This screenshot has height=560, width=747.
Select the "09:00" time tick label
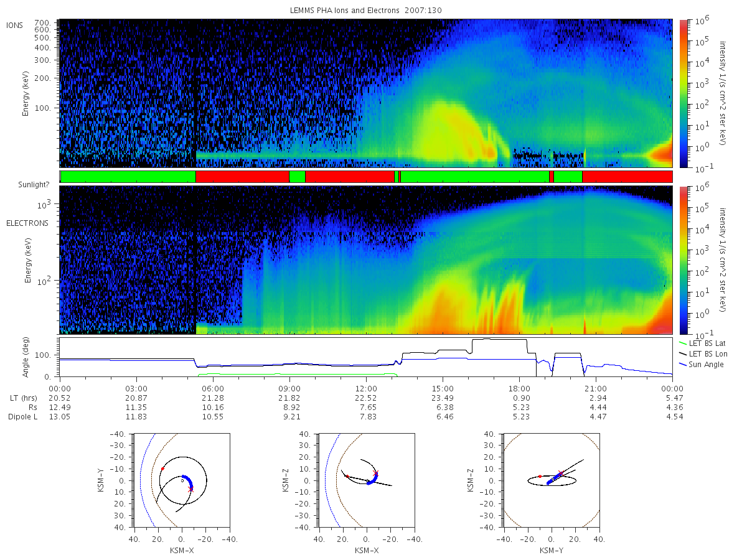coord(289,388)
